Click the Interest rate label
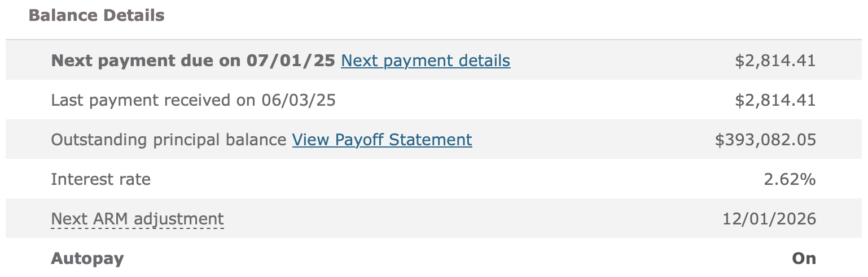Viewport: 868px width, 277px height. [101, 179]
